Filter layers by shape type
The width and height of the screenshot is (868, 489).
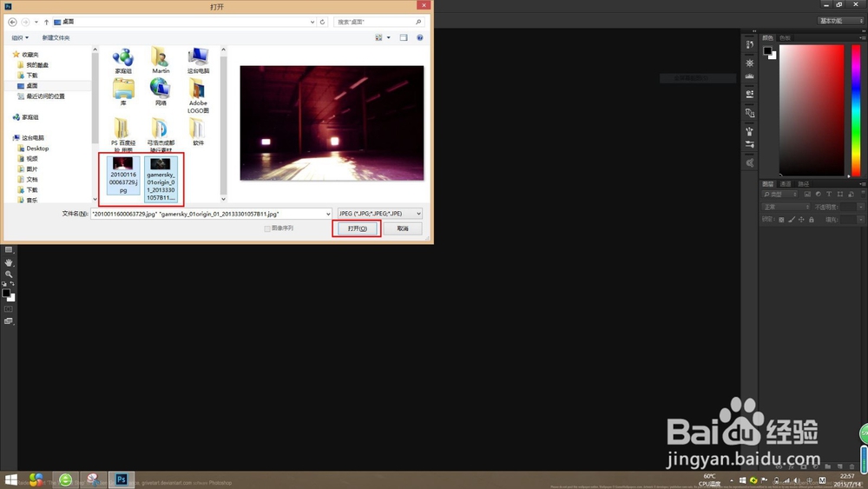(839, 195)
